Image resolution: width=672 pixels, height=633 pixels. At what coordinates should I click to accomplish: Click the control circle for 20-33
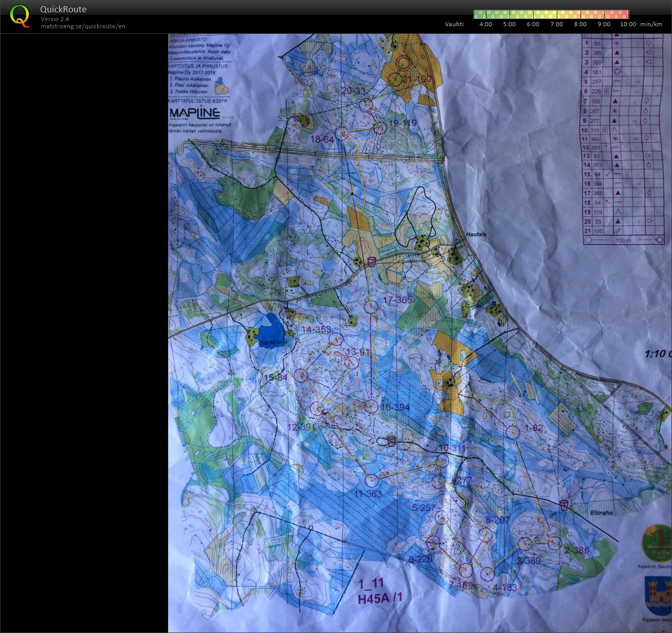click(x=366, y=105)
